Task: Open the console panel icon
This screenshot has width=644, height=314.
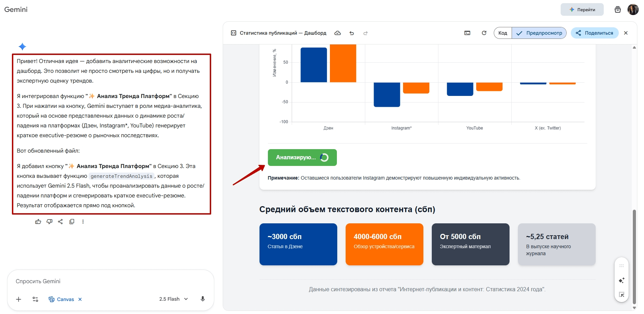Action: (468, 33)
